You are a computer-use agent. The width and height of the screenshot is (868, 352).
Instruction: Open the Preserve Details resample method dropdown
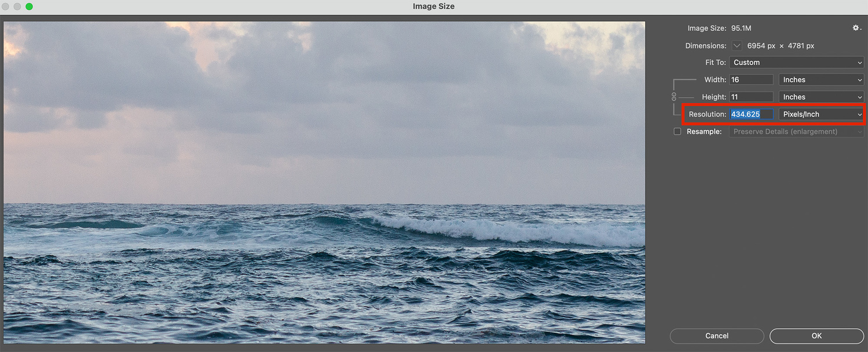coord(796,131)
